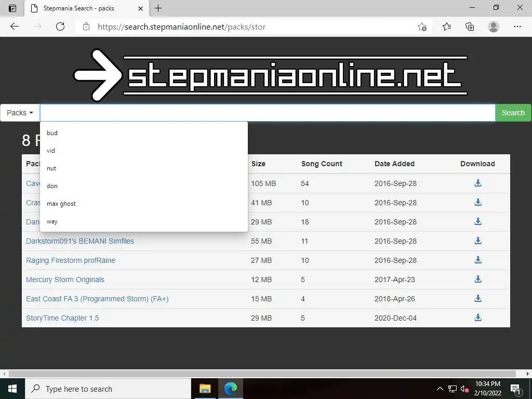Viewport: 532px width, 399px height.
Task: Open File Explorer from taskbar
Action: pyautogui.click(x=205, y=389)
